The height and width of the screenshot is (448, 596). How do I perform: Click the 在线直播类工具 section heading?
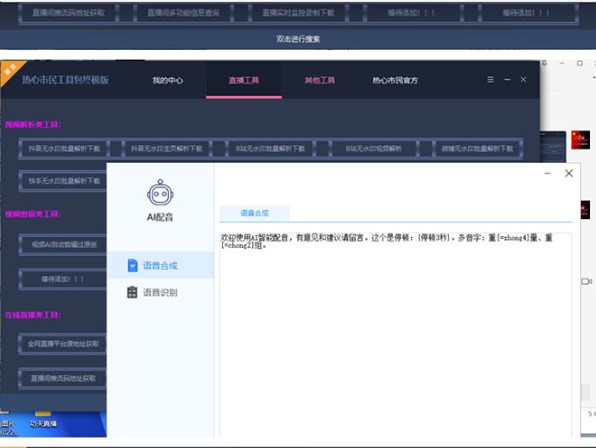point(33,315)
